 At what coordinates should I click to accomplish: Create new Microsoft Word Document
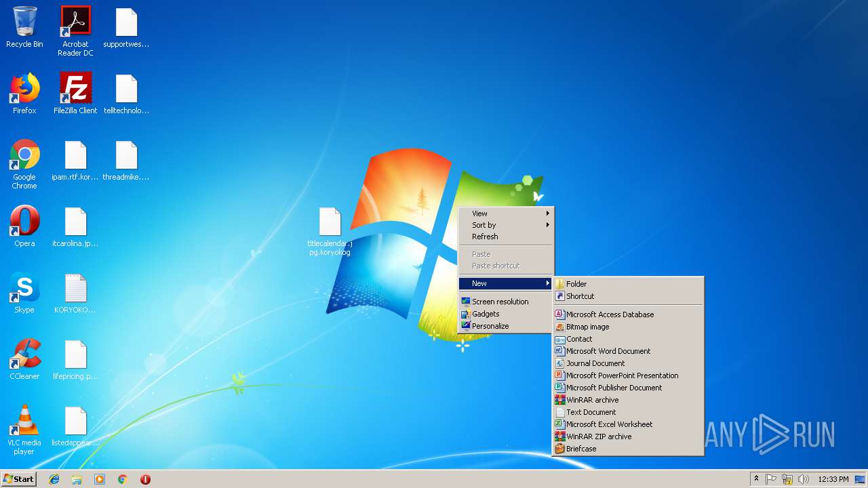pos(628,351)
